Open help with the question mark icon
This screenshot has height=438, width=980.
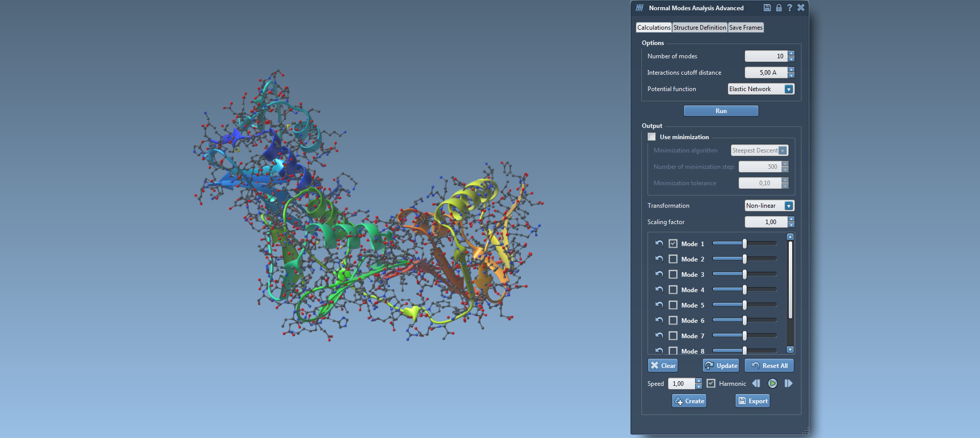789,8
